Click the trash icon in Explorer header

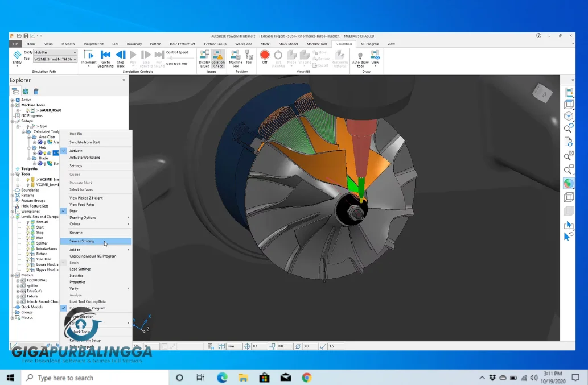tap(35, 92)
